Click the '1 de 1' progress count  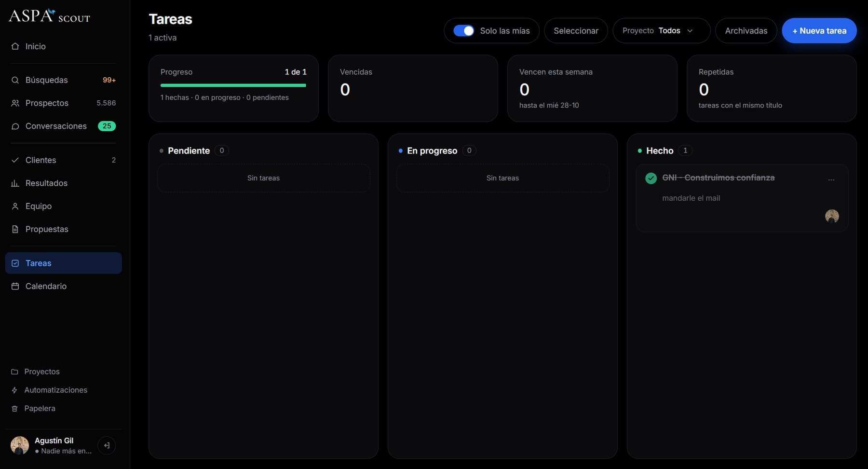296,72
